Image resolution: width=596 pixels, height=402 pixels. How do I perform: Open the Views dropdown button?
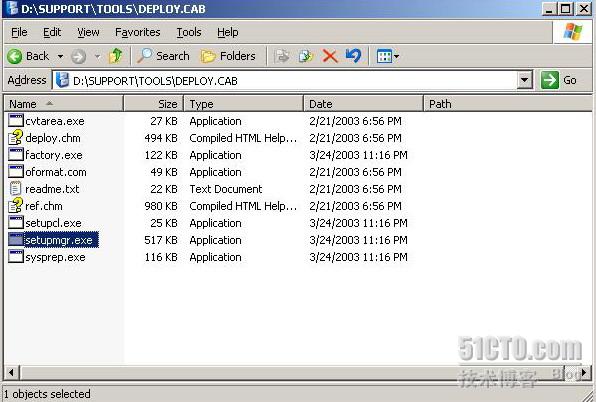(387, 57)
